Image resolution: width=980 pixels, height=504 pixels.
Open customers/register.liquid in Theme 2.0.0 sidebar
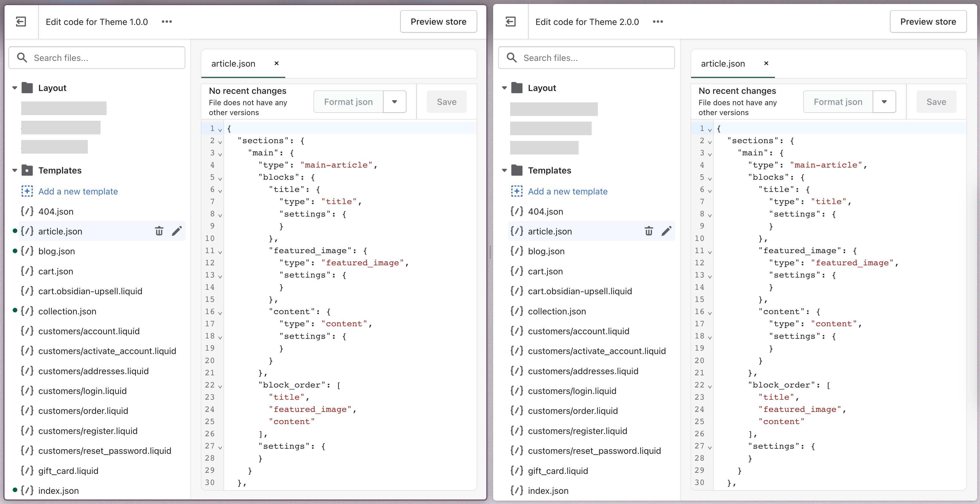tap(578, 431)
